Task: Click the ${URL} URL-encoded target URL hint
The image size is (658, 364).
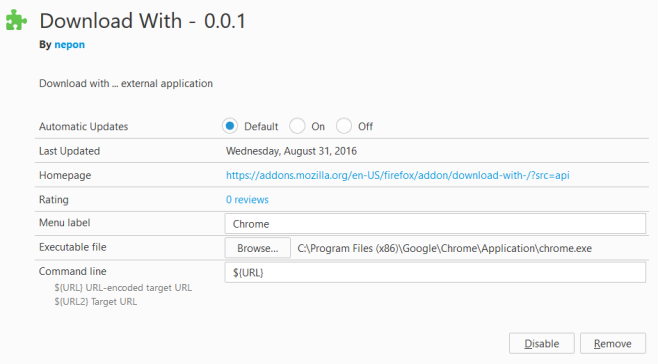Action: click(123, 288)
